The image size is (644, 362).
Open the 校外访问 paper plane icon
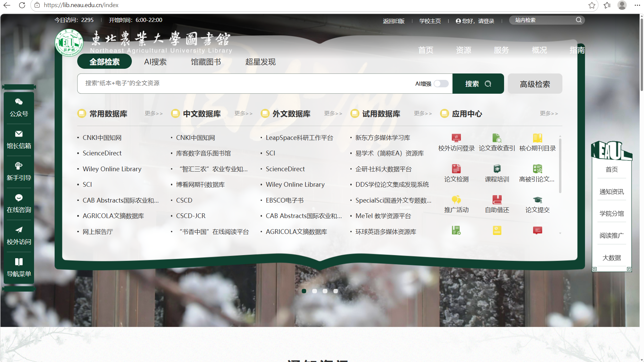point(19,230)
